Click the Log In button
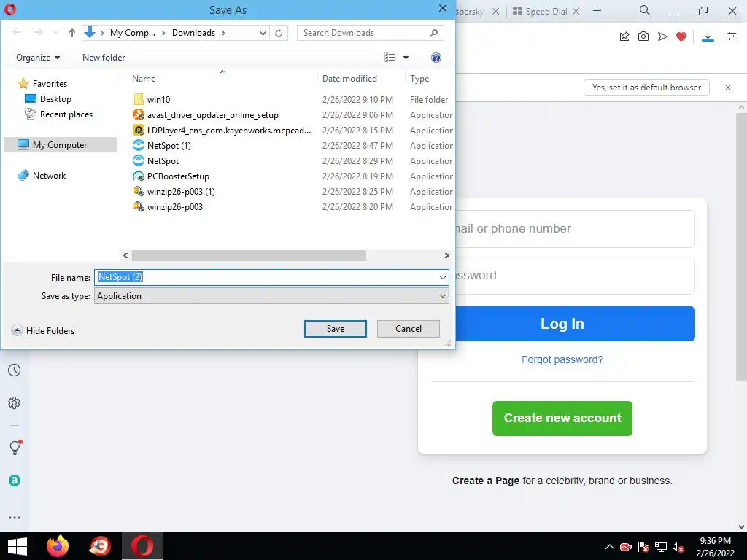 (575, 324)
